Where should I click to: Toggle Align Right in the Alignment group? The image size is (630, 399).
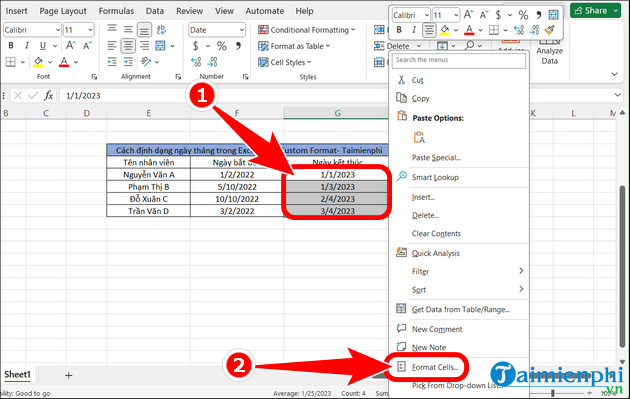(x=144, y=45)
